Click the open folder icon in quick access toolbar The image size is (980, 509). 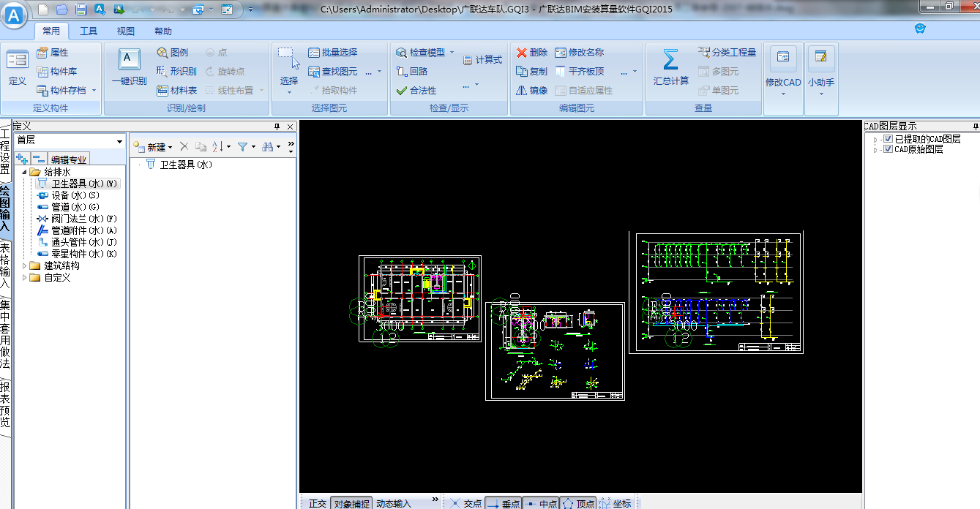[62, 10]
